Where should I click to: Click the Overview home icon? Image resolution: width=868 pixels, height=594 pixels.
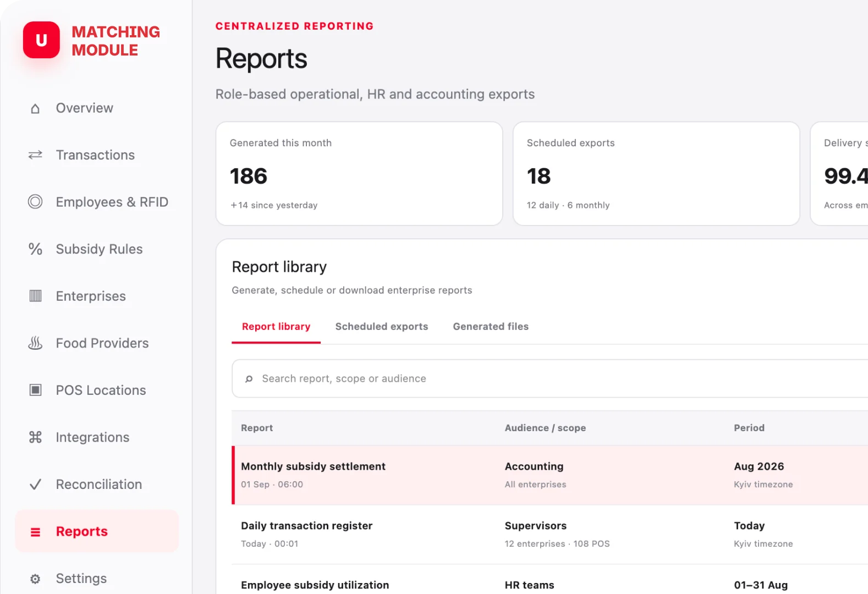(x=35, y=108)
